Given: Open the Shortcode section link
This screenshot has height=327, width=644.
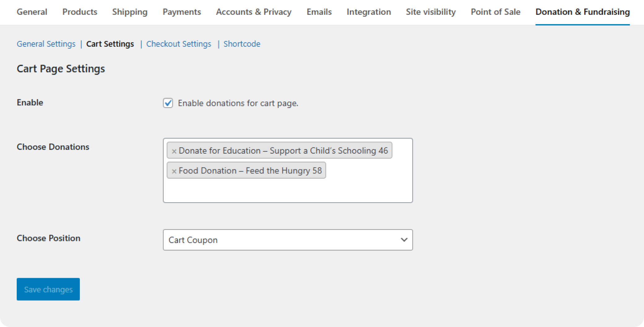Looking at the screenshot, I should [x=242, y=44].
